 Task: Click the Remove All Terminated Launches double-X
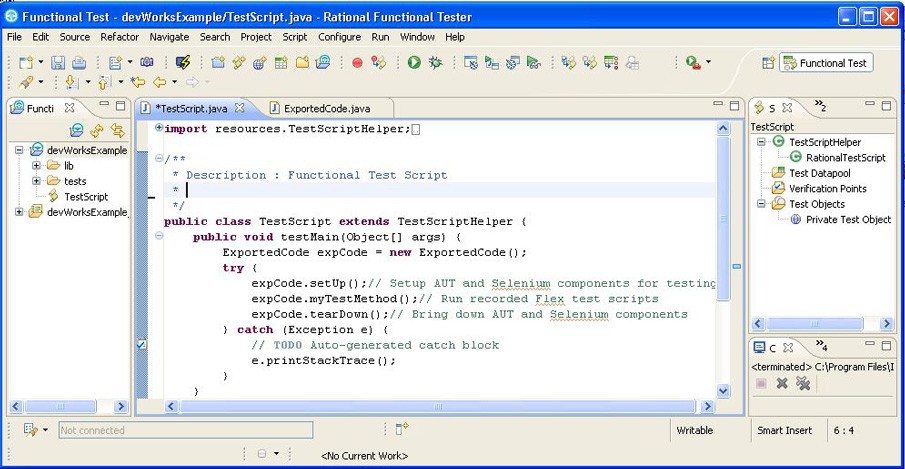[x=803, y=383]
